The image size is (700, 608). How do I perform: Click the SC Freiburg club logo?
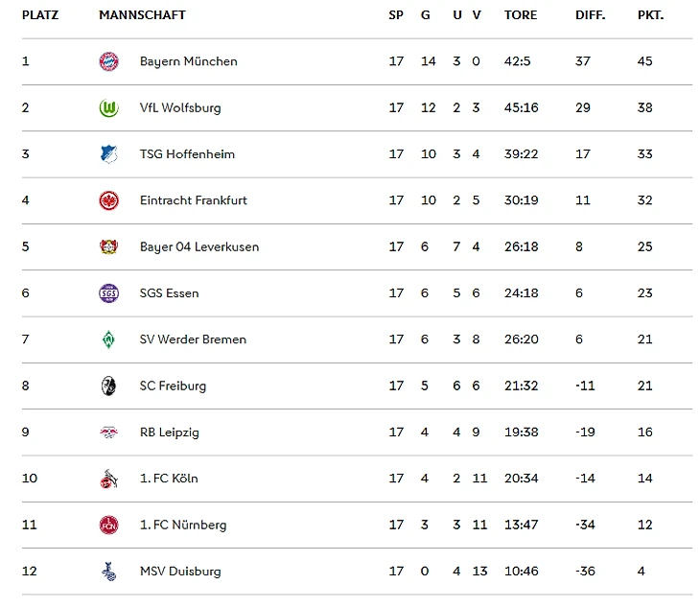(x=108, y=386)
